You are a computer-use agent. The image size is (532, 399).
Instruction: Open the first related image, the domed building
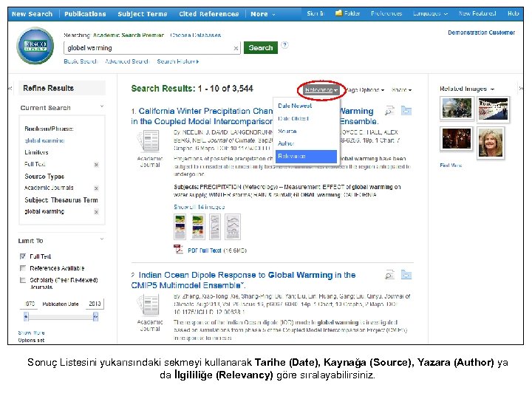[x=457, y=108]
